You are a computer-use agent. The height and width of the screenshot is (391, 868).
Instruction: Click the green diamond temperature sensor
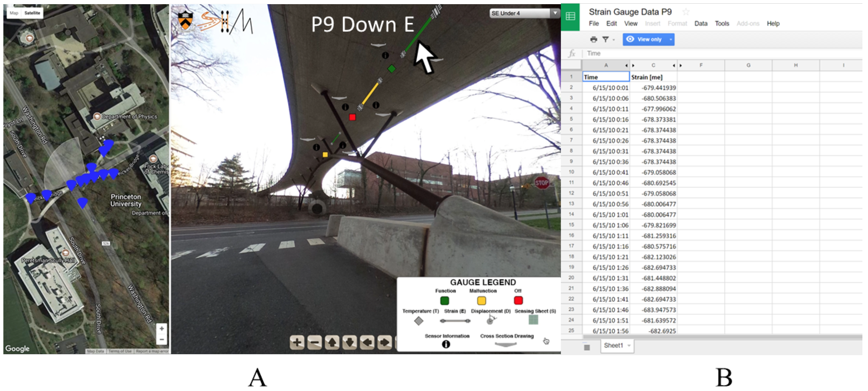391,69
